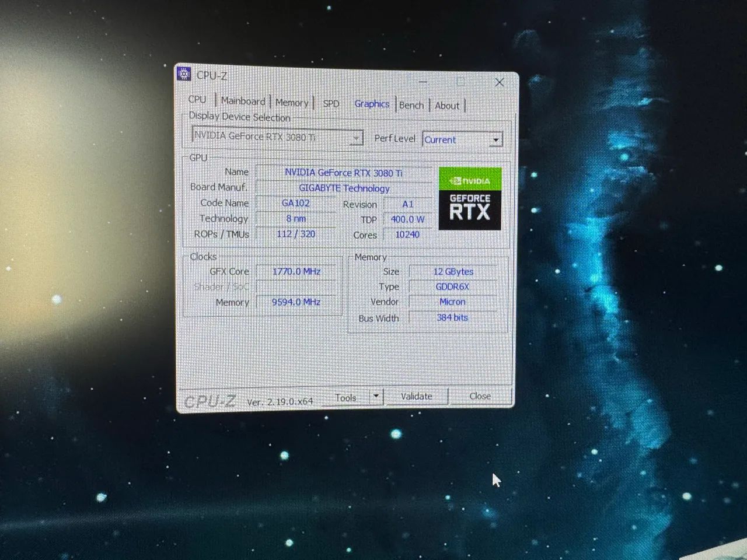Close the CPU-Z window with X
The height and width of the screenshot is (560, 747).
coord(499,83)
